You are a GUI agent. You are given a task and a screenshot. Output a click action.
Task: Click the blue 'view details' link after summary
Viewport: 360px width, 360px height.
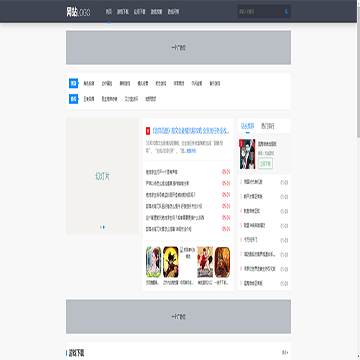(x=191, y=151)
